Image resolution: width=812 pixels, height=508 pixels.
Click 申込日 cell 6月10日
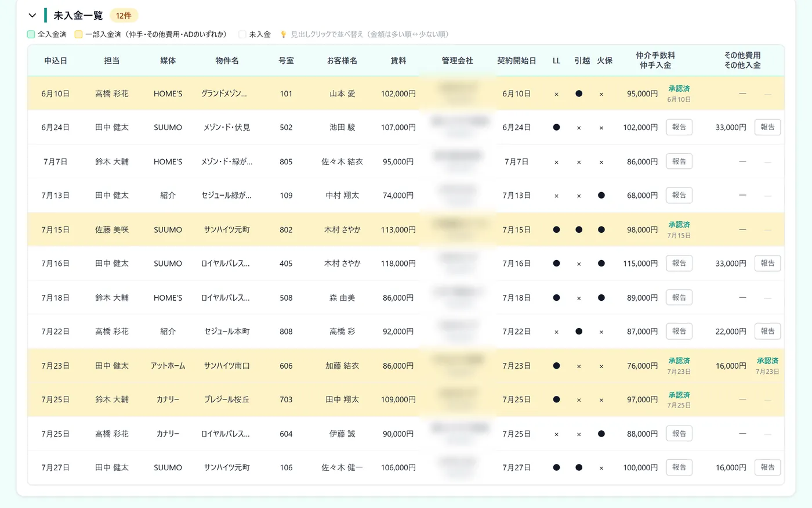click(56, 93)
